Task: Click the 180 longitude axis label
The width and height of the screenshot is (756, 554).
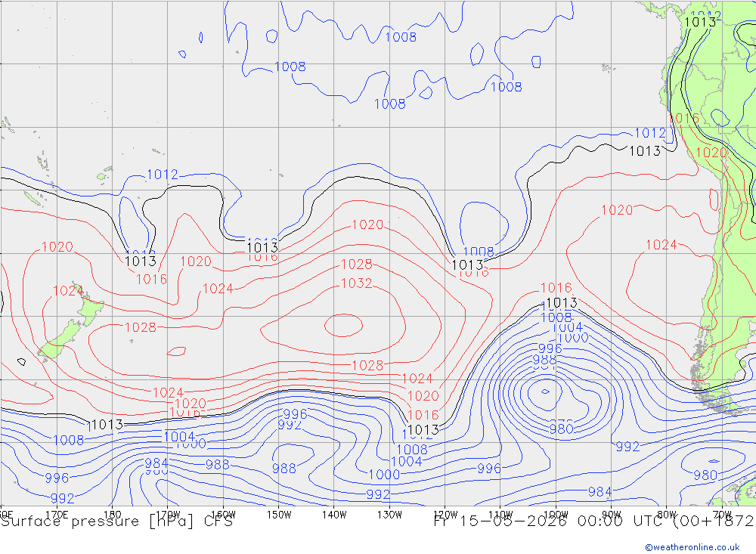Action: click(113, 515)
